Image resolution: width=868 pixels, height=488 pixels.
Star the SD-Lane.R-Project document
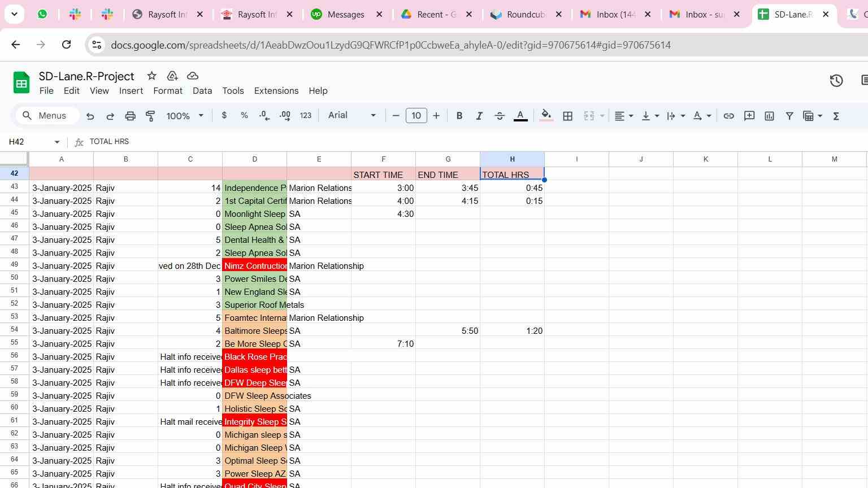click(151, 76)
